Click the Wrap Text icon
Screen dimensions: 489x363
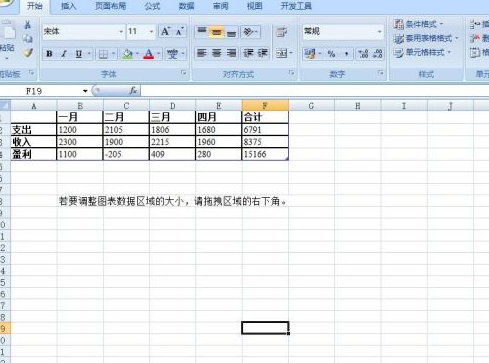coord(282,32)
